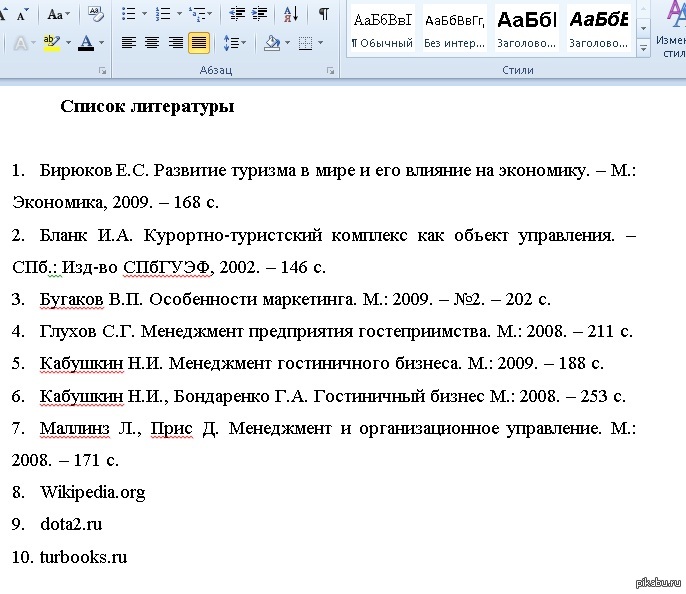Click Кабушкин in entry 5

[81, 363]
